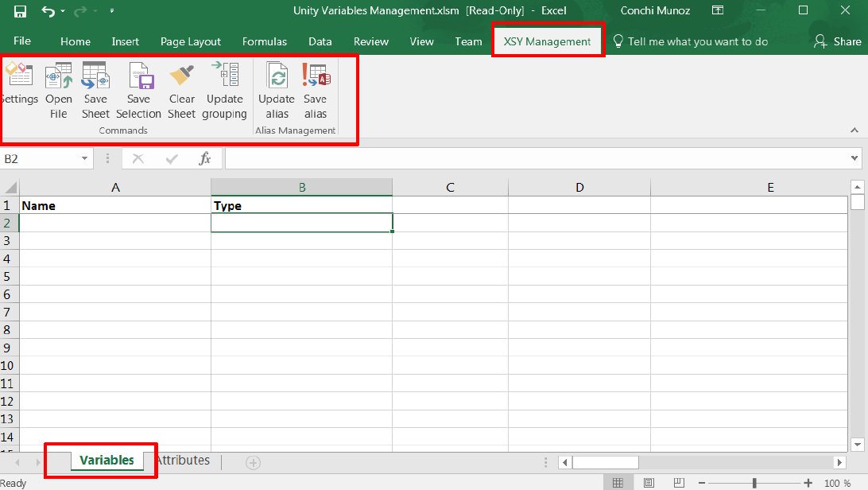This screenshot has width=868, height=490.
Task: Zoom in with the plus button
Action: click(x=808, y=483)
